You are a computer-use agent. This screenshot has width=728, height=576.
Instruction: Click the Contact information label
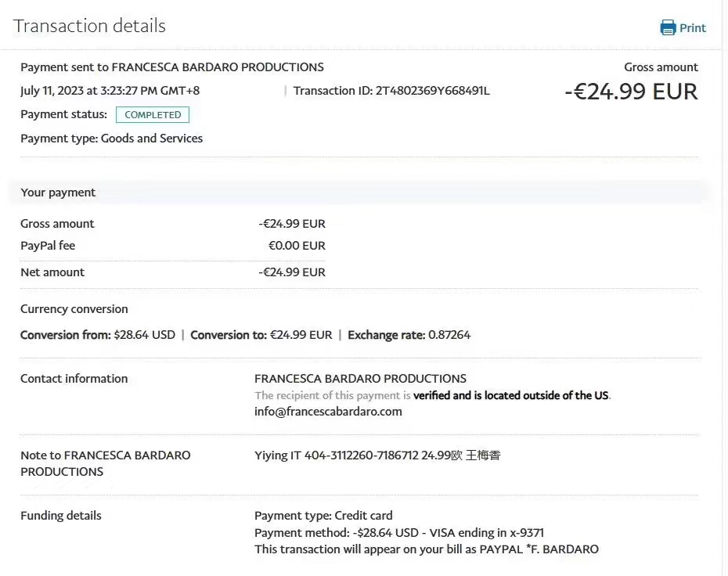click(74, 379)
